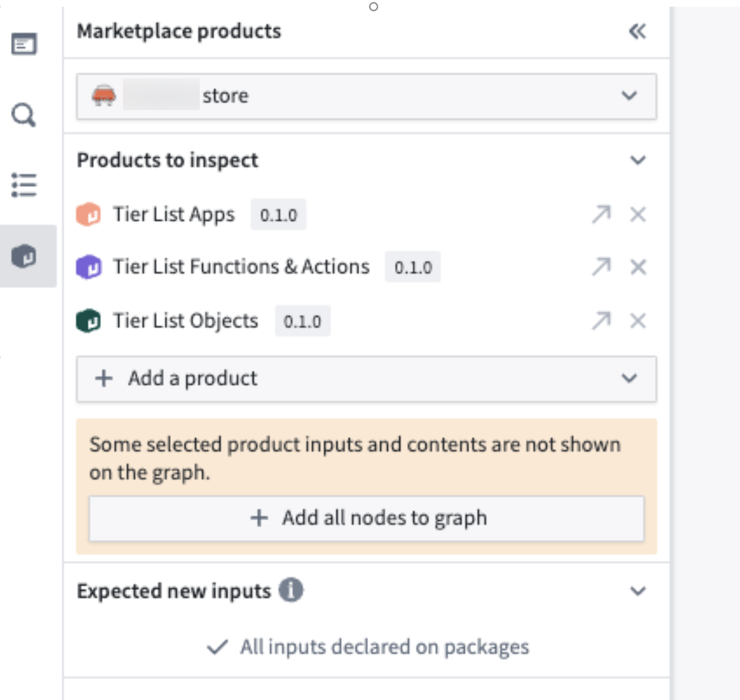
Task: Select the search icon in the left sidebar
Action: [x=22, y=114]
